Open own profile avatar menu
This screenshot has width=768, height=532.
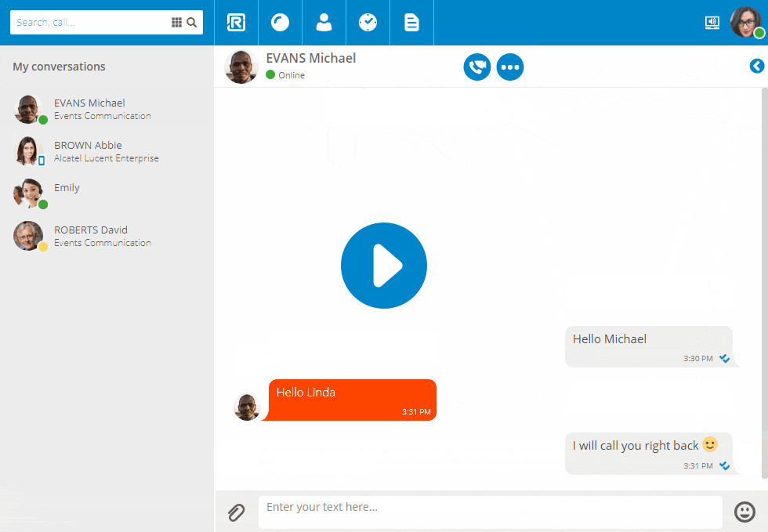[746, 23]
